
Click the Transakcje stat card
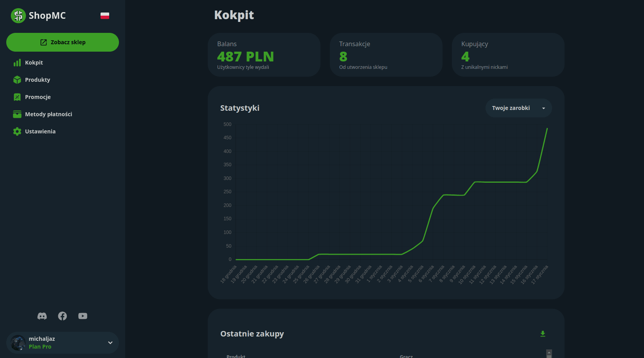[386, 55]
